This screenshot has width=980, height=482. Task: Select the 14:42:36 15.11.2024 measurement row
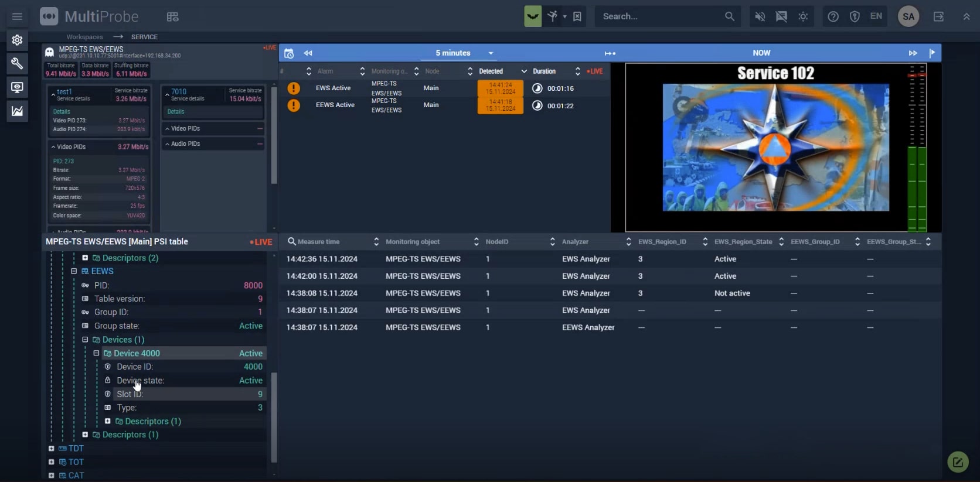pos(610,259)
